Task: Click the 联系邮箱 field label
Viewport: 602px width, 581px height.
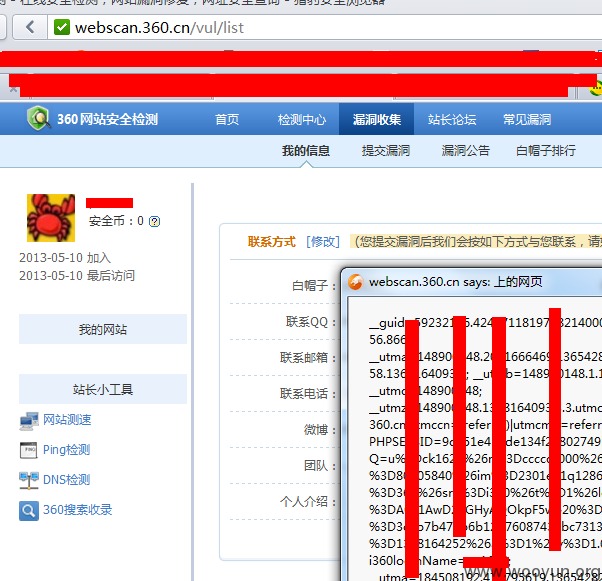Action: coord(308,358)
